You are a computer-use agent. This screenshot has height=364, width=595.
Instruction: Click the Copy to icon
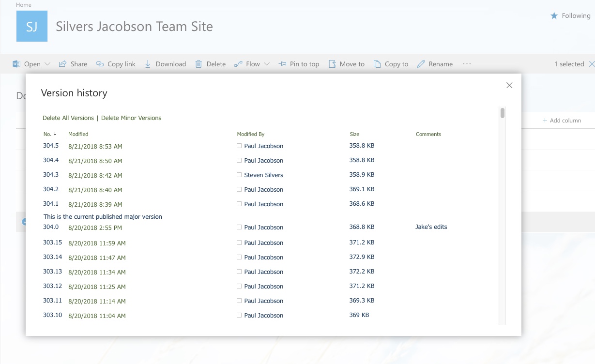point(377,64)
